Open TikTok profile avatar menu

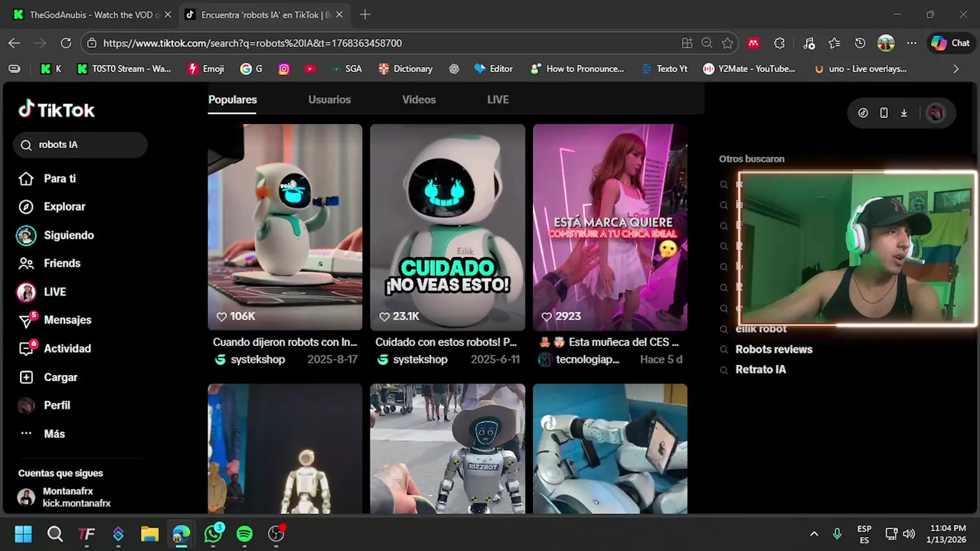point(935,113)
